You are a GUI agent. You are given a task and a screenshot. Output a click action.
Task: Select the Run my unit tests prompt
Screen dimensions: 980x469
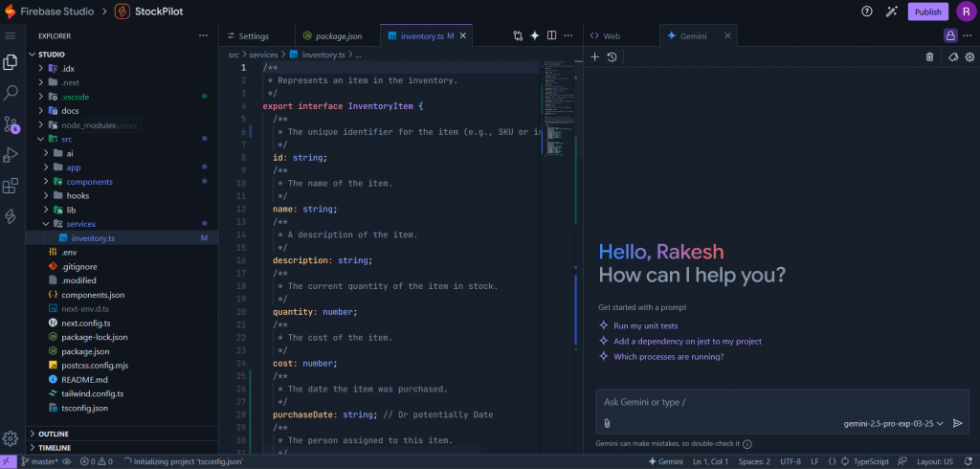pyautogui.click(x=646, y=325)
